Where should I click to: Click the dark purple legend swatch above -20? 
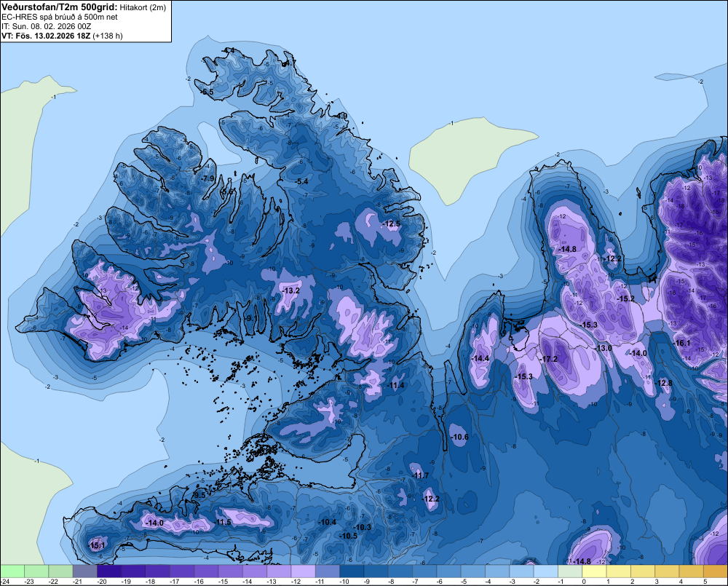coord(109,571)
